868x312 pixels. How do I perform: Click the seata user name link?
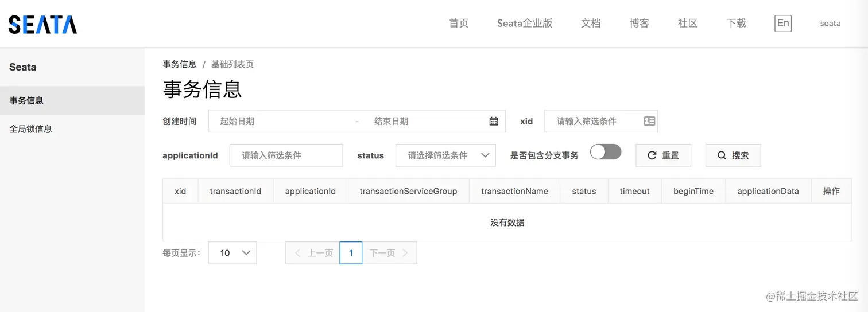(x=830, y=24)
